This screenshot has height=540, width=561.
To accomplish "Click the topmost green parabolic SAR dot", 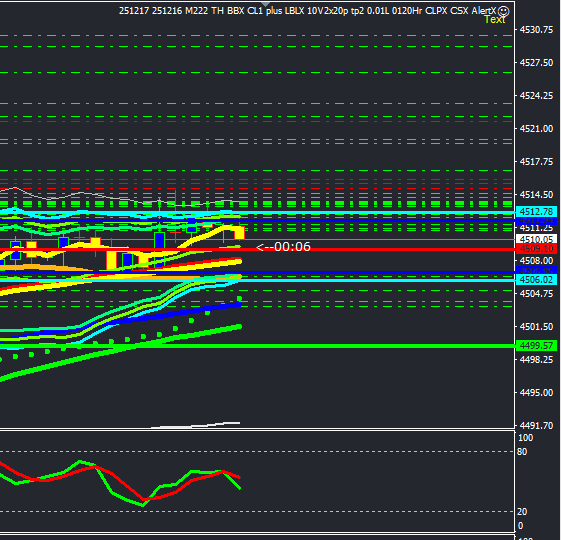I will pyautogui.click(x=239, y=298).
